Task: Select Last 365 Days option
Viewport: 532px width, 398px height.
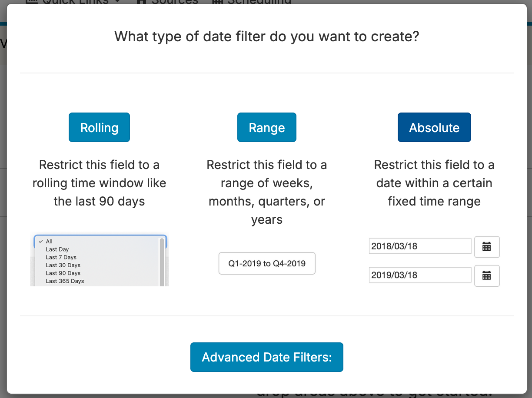Action: (65, 281)
